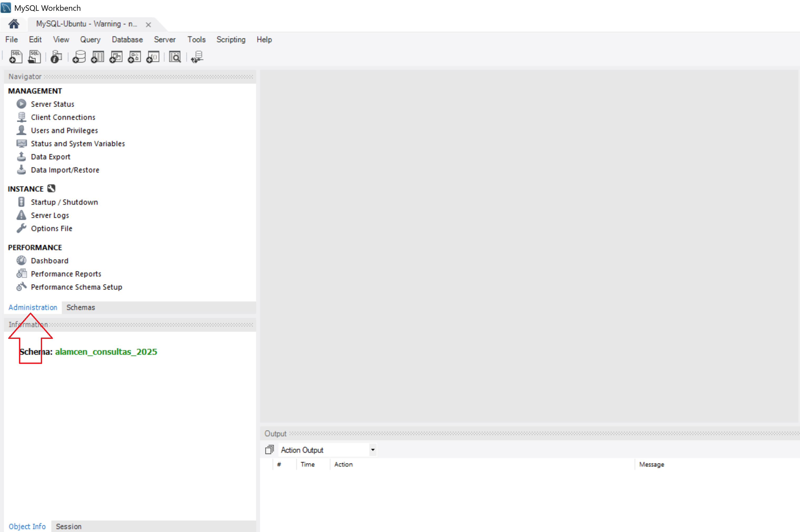The height and width of the screenshot is (532, 800).
Task: Switch to the Schemas tab
Action: 81,307
